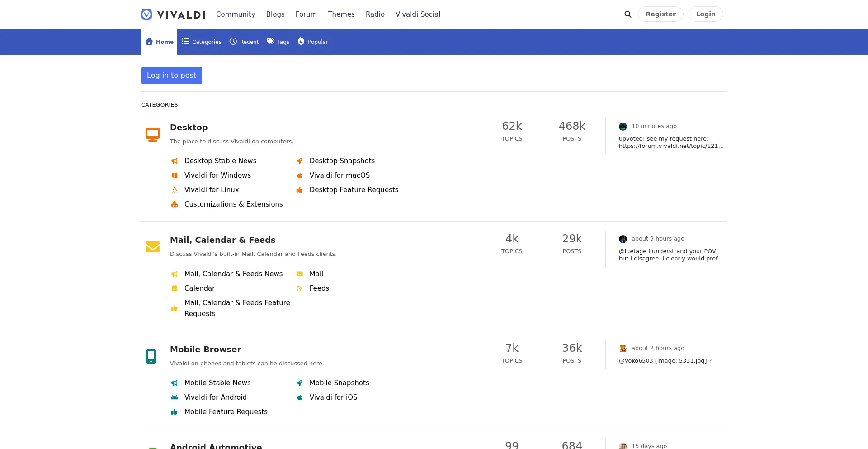Click the rocket icon beside Desktop Snapshots
Viewport: 868px width, 449px height.
pyautogui.click(x=299, y=161)
